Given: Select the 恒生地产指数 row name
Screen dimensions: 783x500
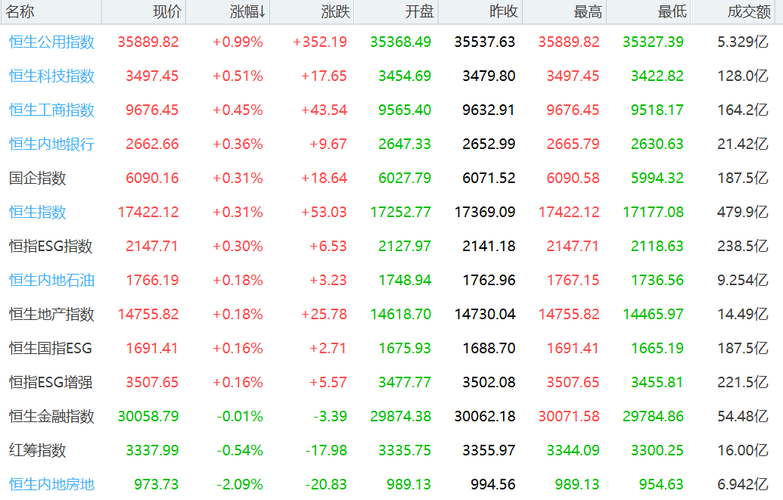Looking at the screenshot, I should coord(51,314).
